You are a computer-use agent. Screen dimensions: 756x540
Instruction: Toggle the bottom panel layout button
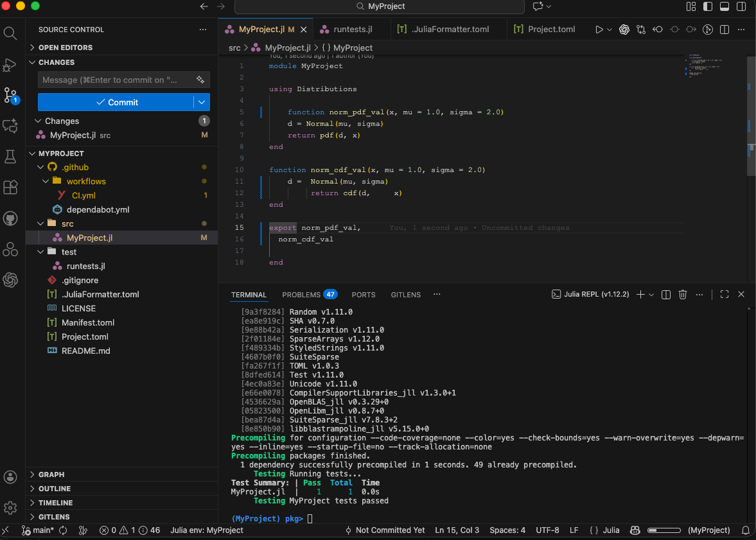724,6
